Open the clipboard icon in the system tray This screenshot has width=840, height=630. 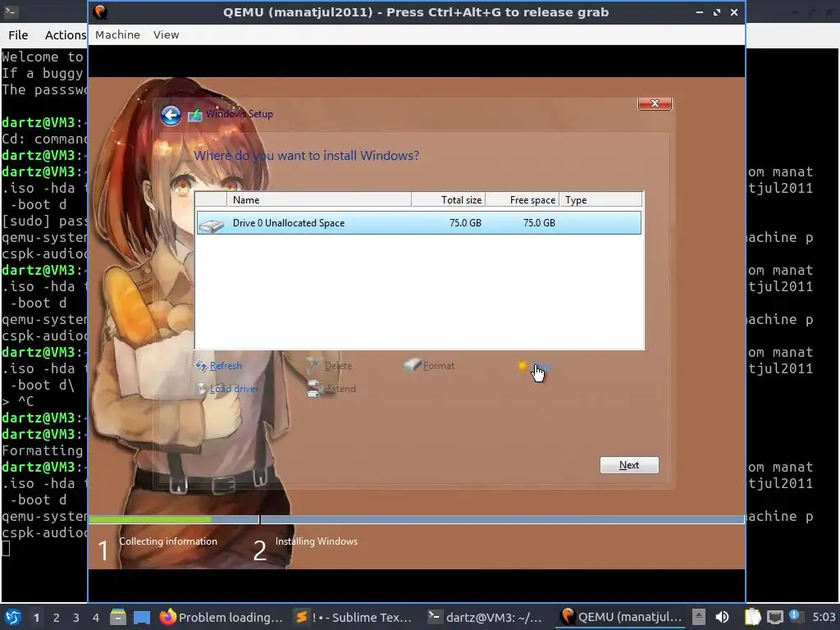[753, 617]
